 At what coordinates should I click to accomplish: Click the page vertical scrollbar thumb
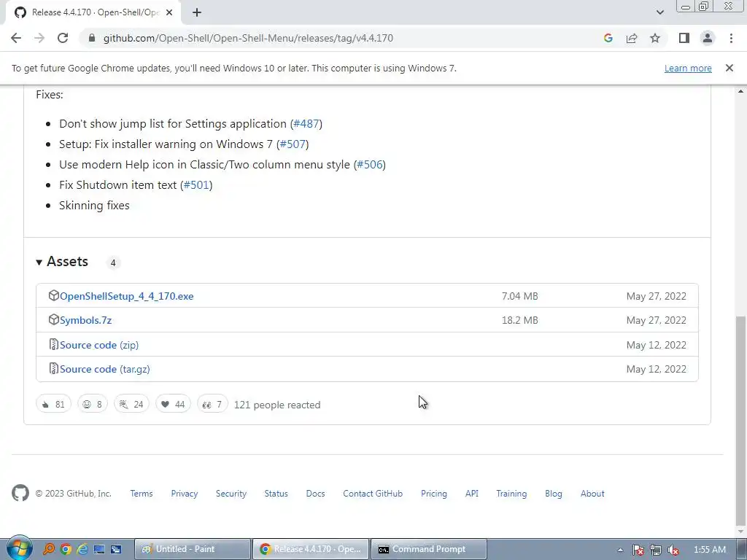(x=741, y=419)
